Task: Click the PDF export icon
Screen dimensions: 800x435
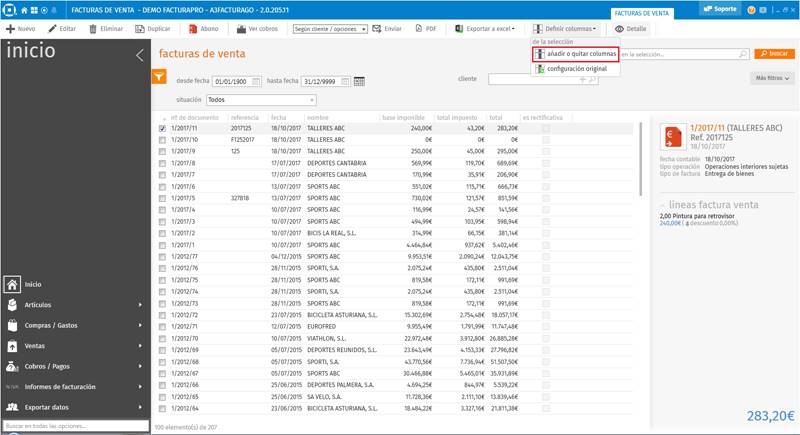Action: pos(419,29)
